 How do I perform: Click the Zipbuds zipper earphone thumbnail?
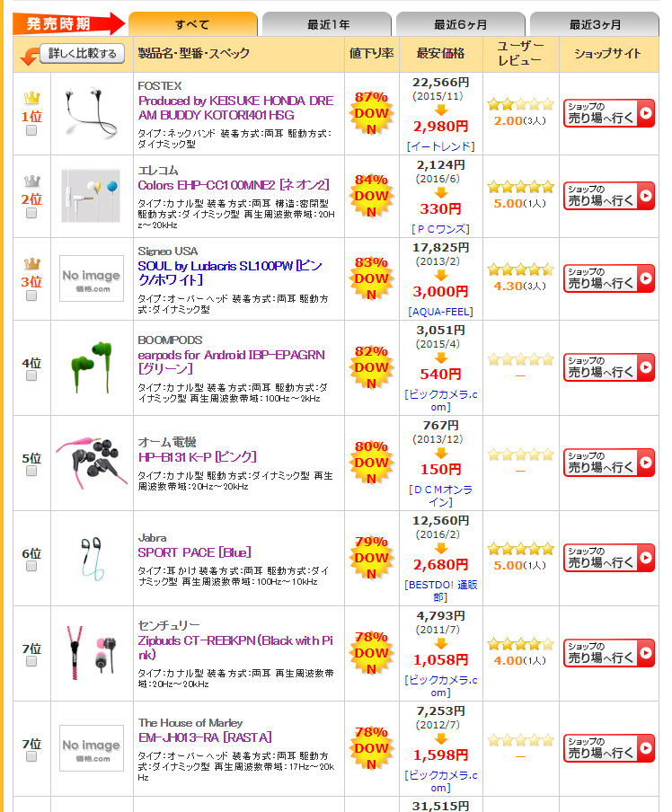tap(91, 653)
